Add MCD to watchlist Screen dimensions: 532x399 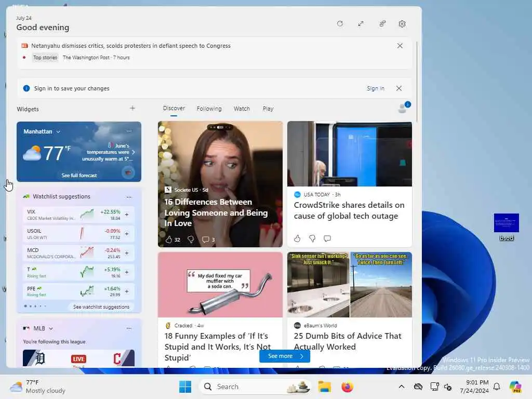coord(127,253)
